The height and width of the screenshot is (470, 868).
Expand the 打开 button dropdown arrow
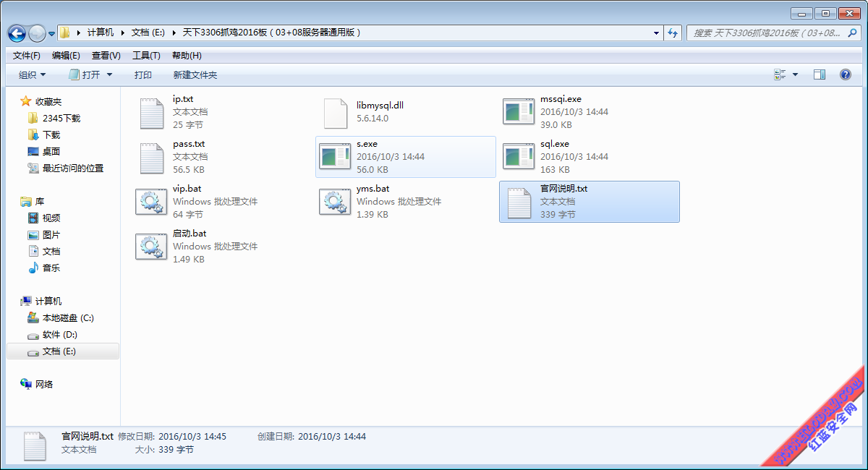coord(110,74)
